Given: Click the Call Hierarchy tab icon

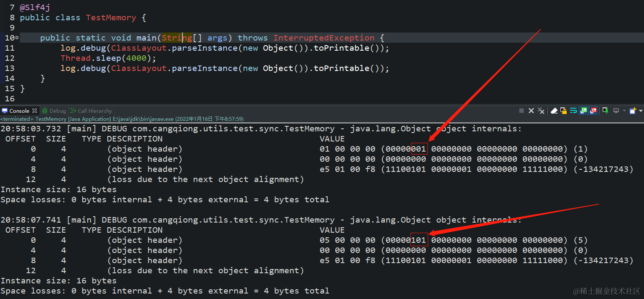Looking at the screenshot, I should [x=73, y=111].
